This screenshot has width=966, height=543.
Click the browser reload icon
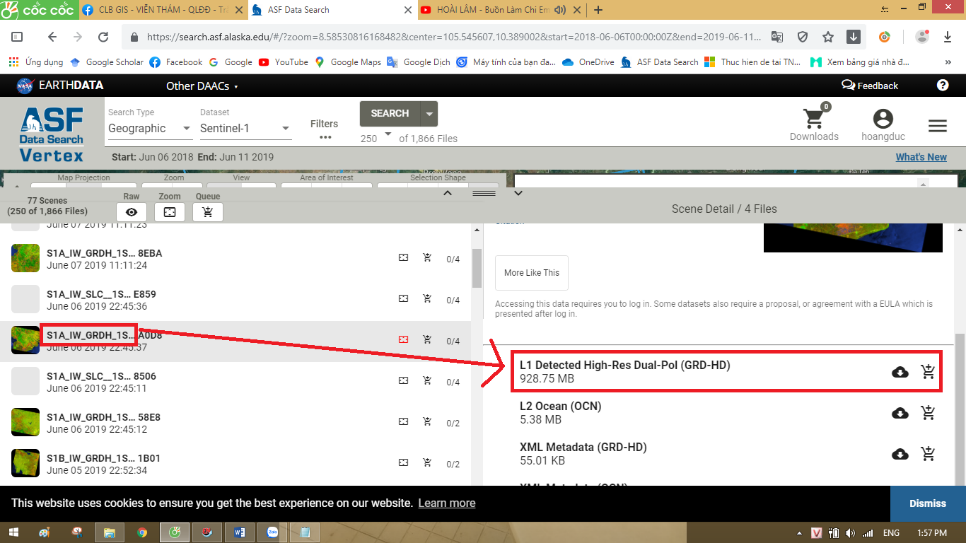(103, 37)
